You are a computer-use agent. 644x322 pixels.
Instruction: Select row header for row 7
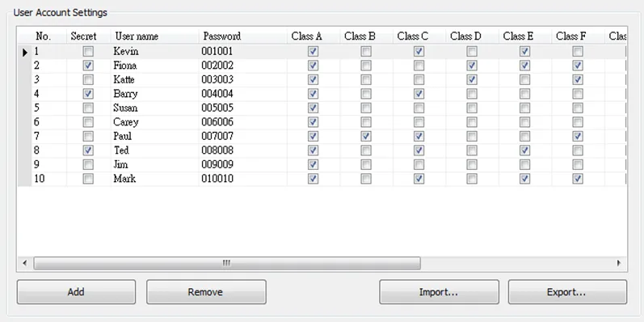pos(24,136)
